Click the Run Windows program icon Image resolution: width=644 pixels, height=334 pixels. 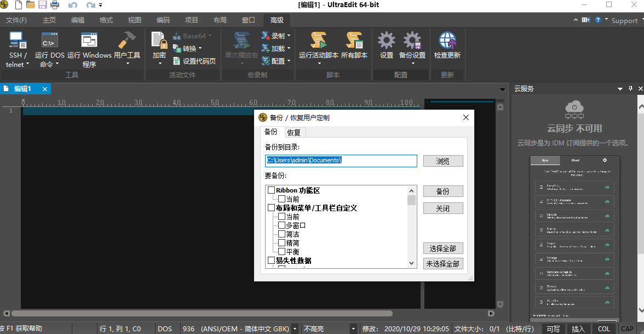click(89, 41)
